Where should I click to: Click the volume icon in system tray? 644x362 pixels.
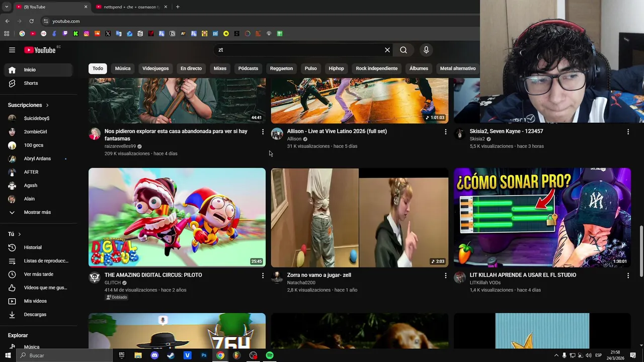[589, 355]
